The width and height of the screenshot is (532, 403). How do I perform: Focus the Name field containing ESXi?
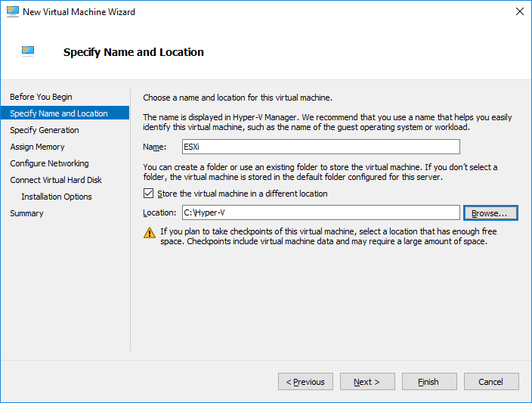[321, 147]
